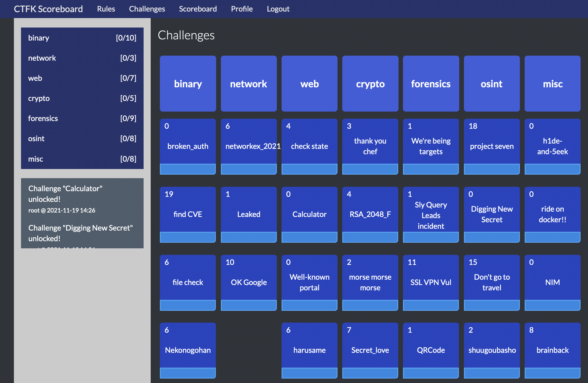Open the Rules page in navbar
588x383 pixels.
(106, 9)
